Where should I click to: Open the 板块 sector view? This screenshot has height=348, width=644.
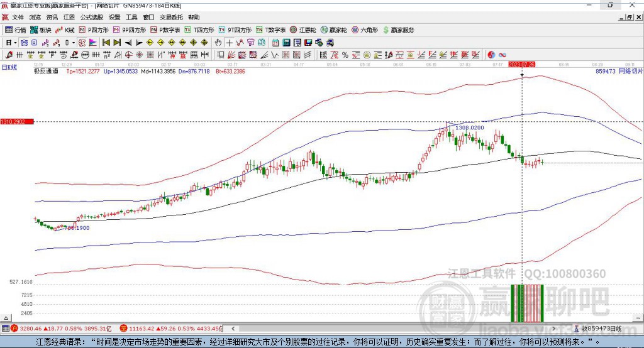[41, 30]
